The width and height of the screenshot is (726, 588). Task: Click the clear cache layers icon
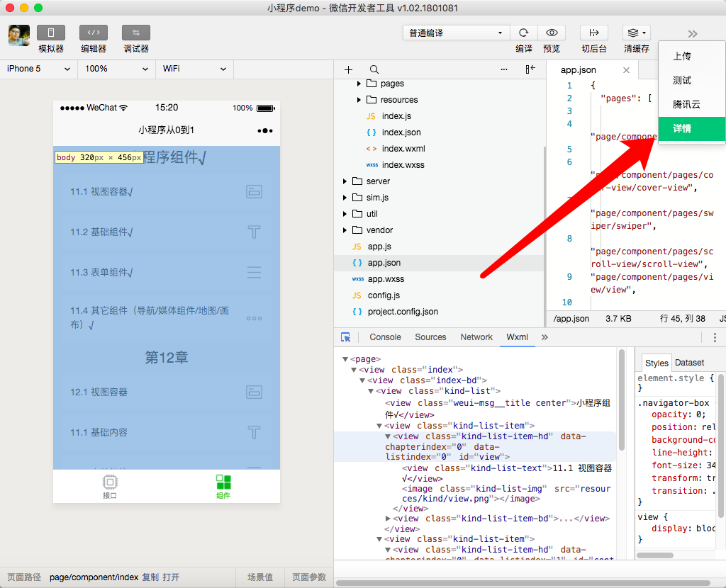click(636, 33)
